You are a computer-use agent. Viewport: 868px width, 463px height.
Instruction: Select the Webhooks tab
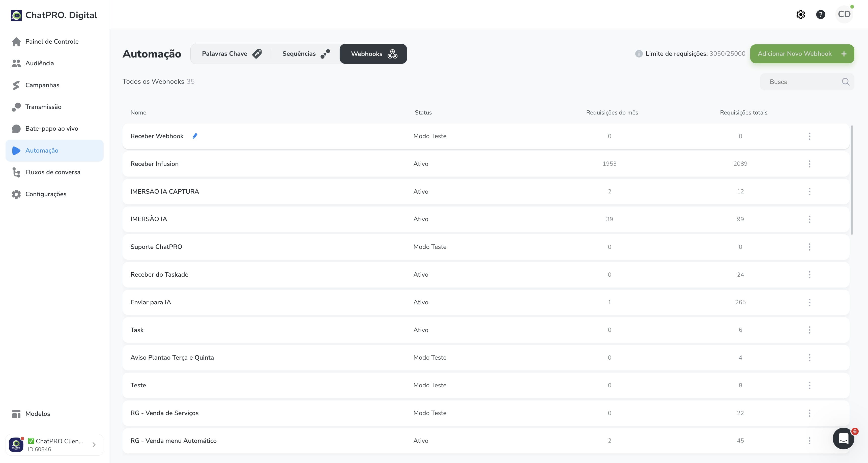click(x=373, y=53)
